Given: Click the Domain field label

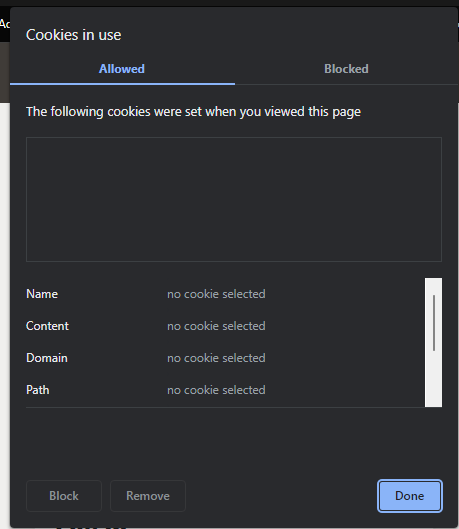Looking at the screenshot, I should coord(47,358).
